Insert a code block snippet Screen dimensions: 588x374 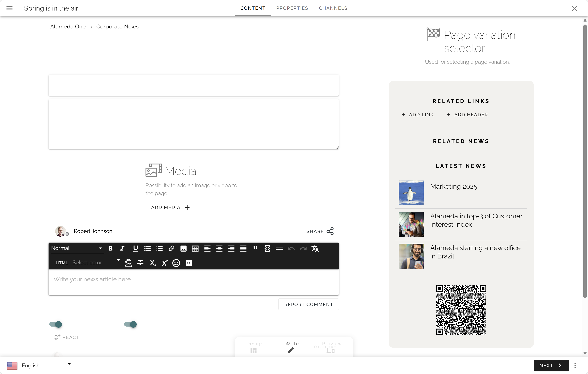click(x=267, y=248)
